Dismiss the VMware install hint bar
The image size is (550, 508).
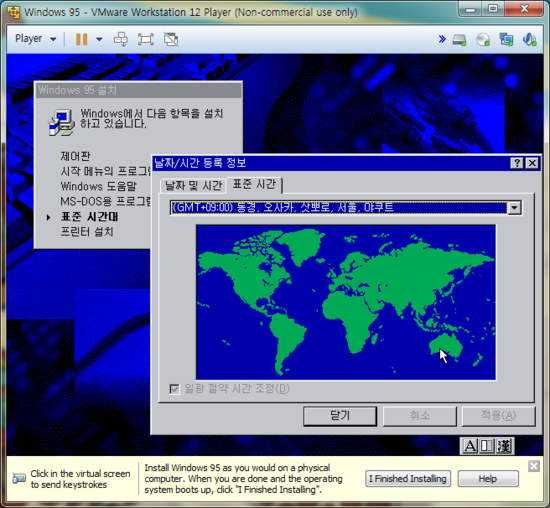coord(534,466)
